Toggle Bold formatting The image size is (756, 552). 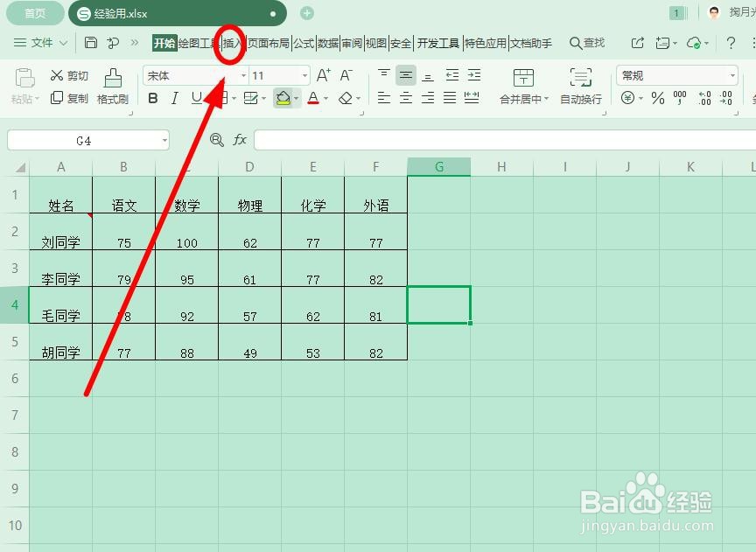tap(153, 98)
